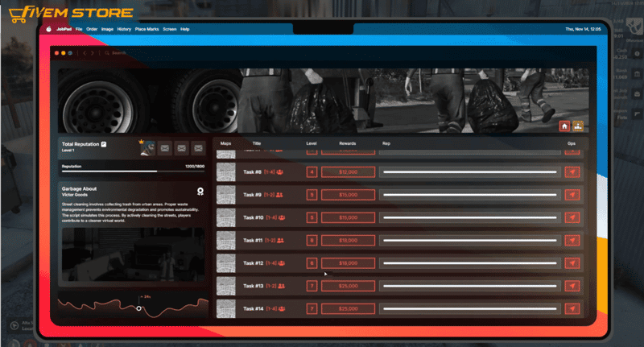Start GPS navigation for Task #11

point(572,240)
